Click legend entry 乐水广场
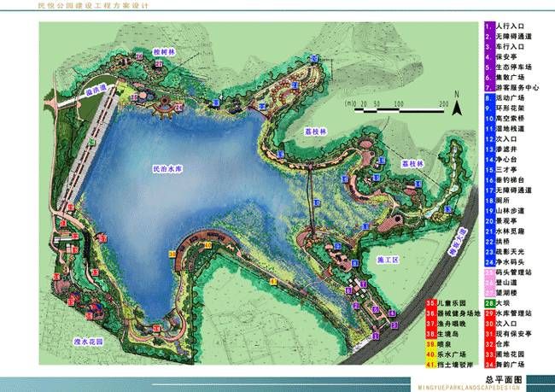Screen dimensions: 555x392 point(447,354)
